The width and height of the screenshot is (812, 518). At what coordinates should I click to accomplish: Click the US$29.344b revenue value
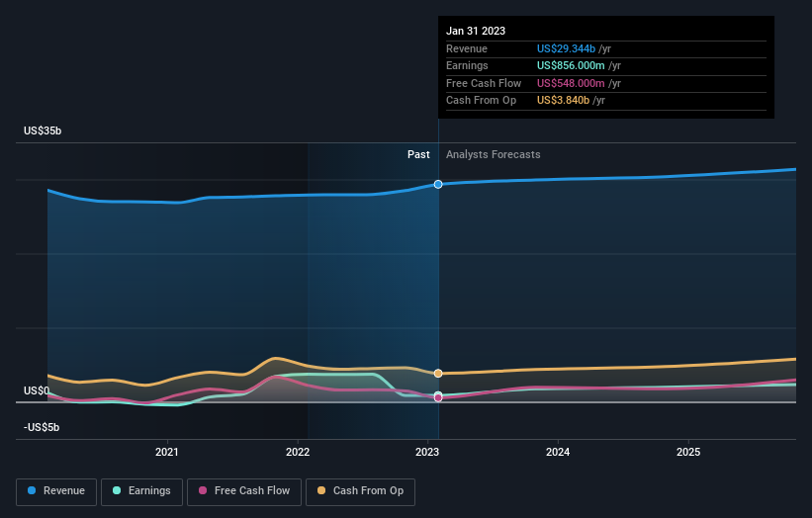click(x=566, y=48)
